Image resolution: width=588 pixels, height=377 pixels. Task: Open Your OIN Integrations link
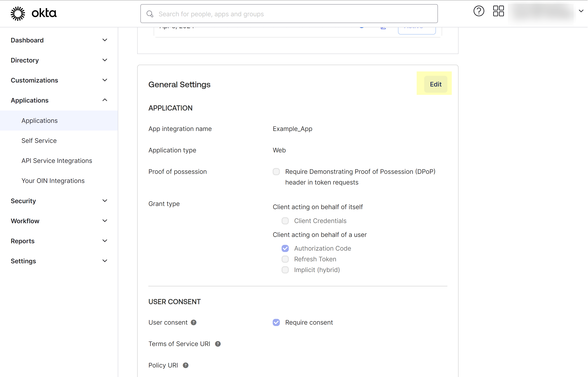(53, 181)
